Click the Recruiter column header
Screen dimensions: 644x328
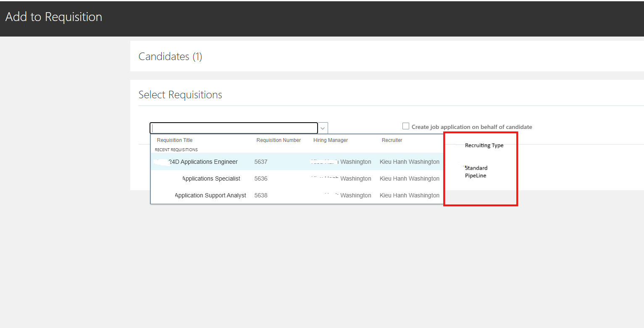click(x=392, y=140)
